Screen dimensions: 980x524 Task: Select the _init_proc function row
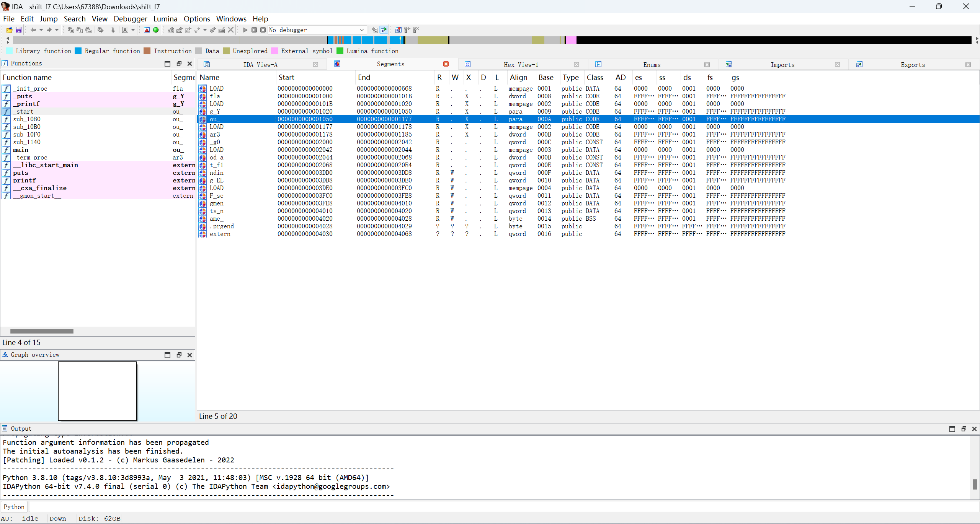[x=98, y=89]
